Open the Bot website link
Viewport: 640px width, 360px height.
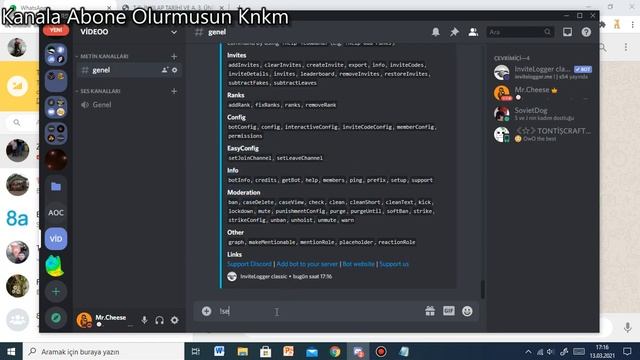pos(358,264)
